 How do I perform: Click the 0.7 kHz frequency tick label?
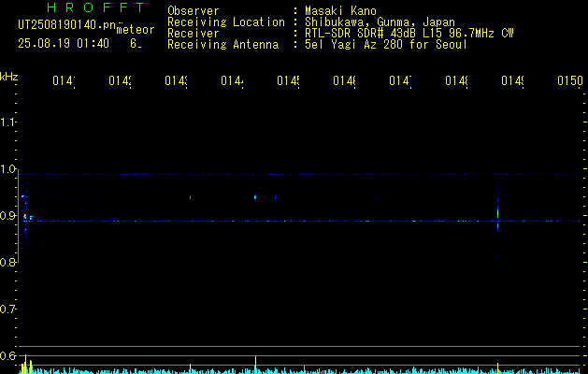(x=7, y=309)
